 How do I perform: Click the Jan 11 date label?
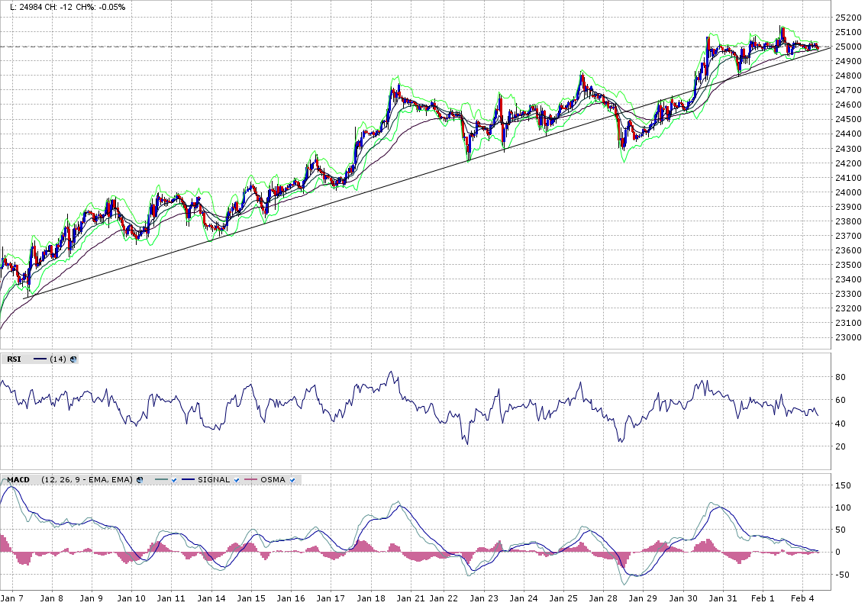coord(171,598)
